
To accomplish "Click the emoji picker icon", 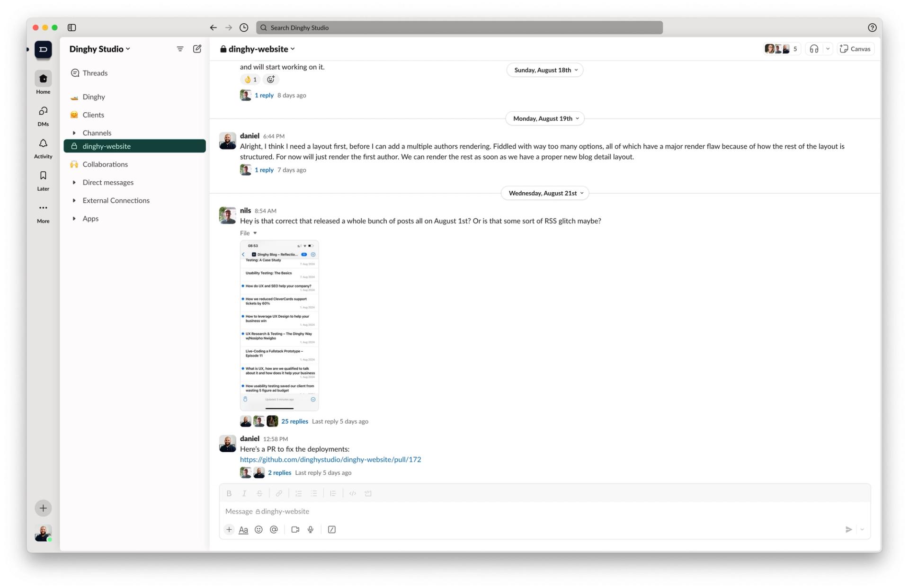I will point(259,529).
